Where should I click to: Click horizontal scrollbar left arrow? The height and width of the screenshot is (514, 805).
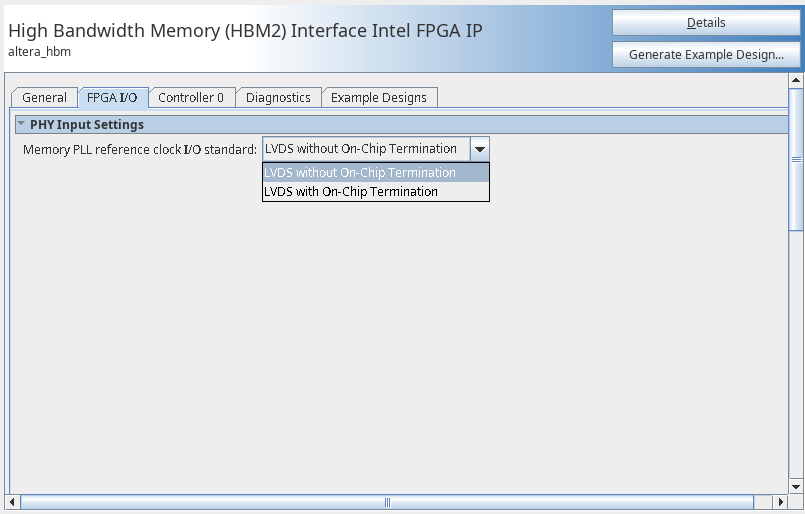click(x=13, y=500)
